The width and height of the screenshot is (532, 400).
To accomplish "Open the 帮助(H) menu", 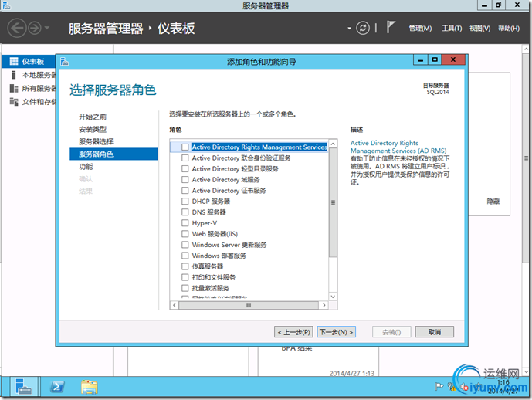I will point(509,29).
